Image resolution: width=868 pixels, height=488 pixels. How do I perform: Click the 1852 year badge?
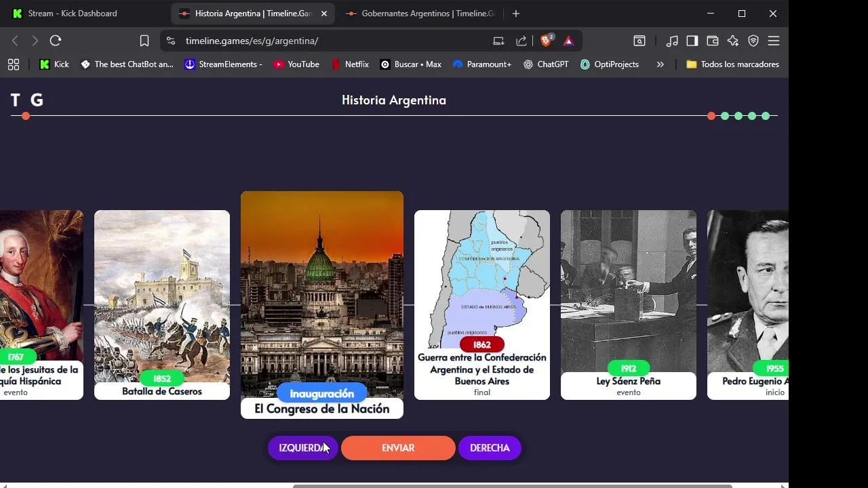[162, 378]
